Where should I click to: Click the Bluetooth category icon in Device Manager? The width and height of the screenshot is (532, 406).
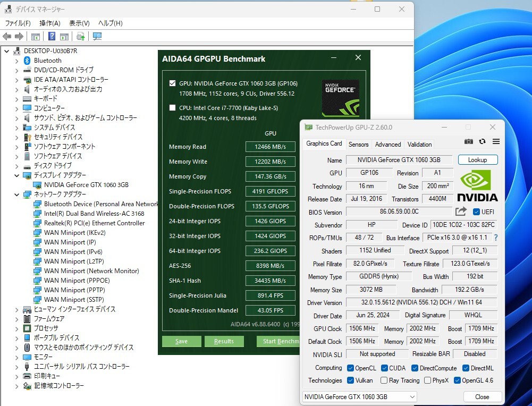(27, 61)
